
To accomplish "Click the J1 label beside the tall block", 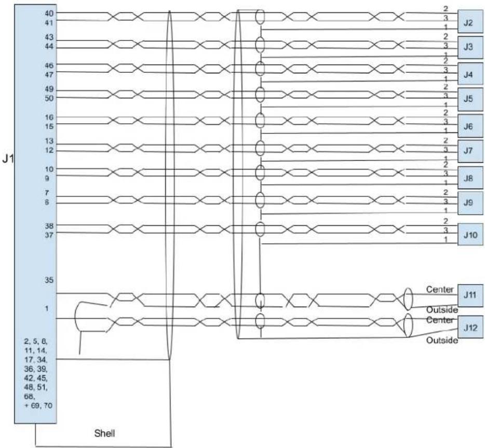I will point(8,159).
